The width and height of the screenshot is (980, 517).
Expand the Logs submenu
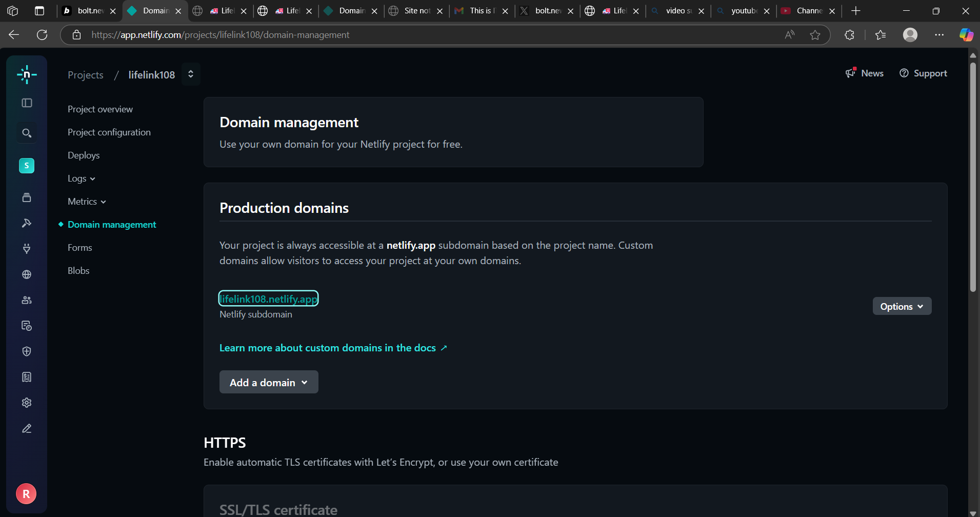click(x=82, y=178)
